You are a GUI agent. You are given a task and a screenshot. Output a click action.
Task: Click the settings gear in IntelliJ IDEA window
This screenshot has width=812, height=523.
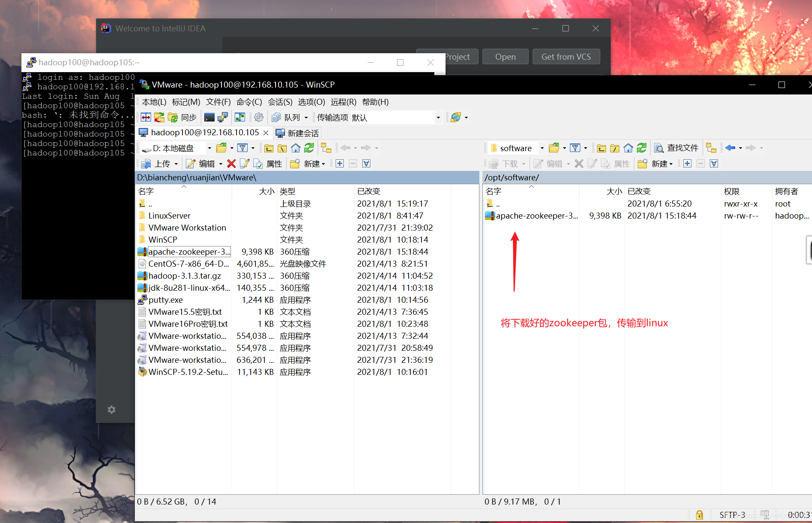112,410
